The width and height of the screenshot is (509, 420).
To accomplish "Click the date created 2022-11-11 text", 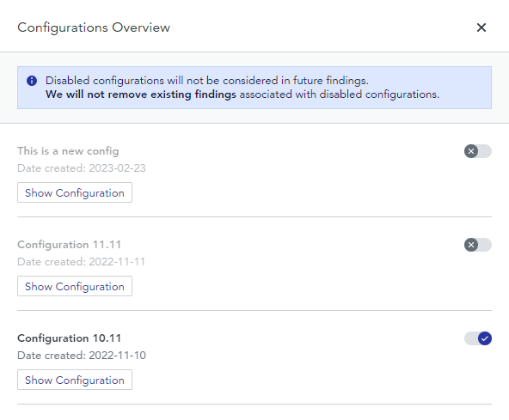I will 81,262.
